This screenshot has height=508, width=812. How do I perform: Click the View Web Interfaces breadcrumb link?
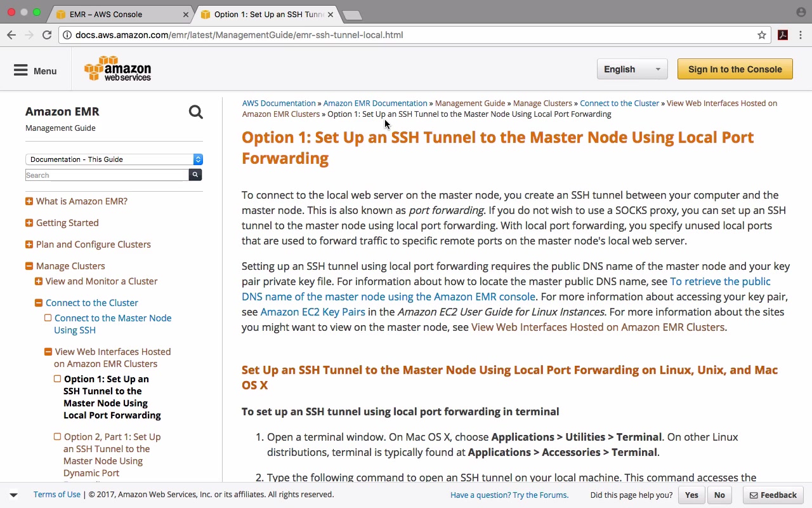(509, 109)
